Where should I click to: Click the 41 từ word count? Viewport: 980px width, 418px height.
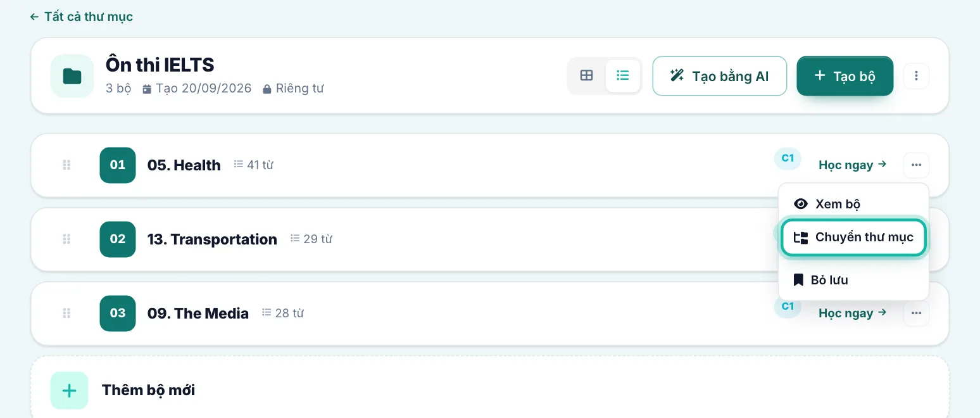click(253, 165)
